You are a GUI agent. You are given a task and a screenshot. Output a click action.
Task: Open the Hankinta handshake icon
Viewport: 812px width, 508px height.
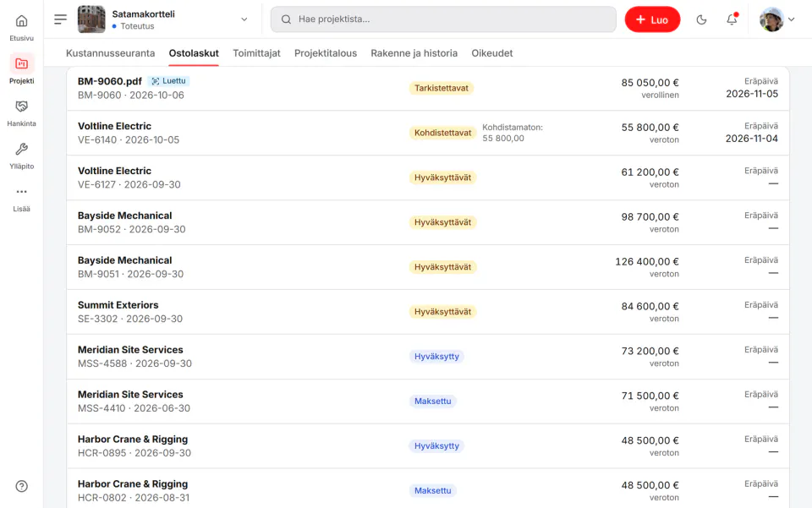point(21,107)
